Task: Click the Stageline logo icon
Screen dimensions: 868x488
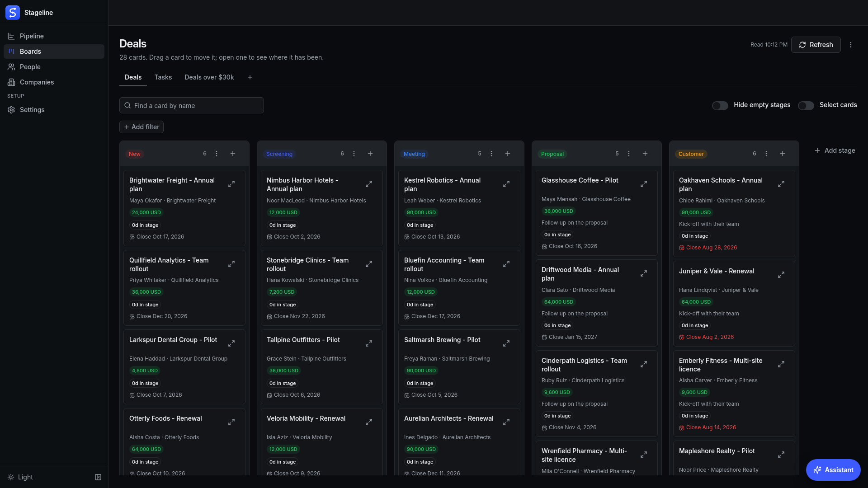Action: click(x=13, y=13)
